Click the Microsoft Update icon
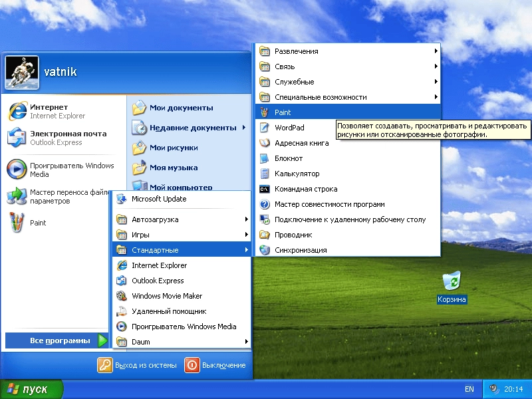This screenshot has width=532, height=399. tap(122, 199)
